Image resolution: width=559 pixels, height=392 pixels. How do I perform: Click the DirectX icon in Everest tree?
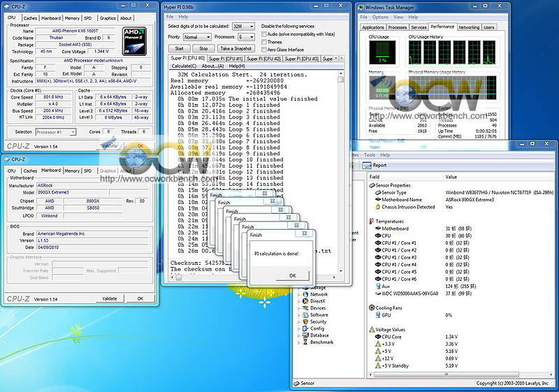[305, 301]
